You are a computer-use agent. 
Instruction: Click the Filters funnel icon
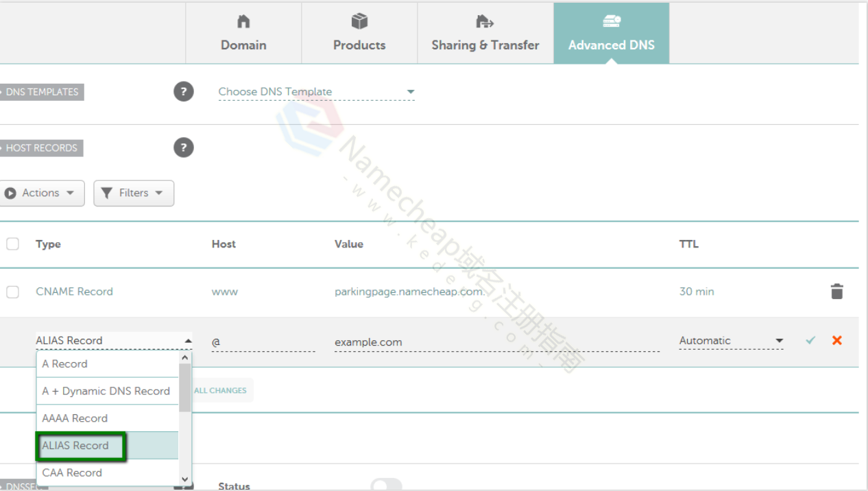coord(106,193)
